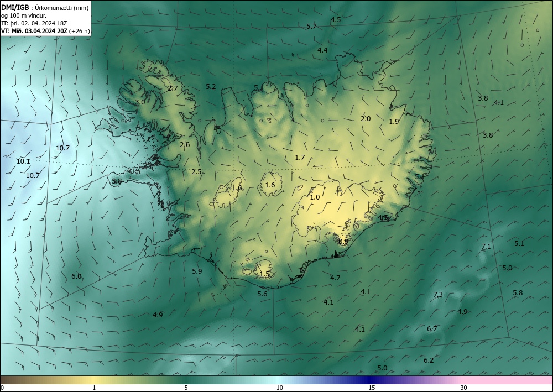Select the 1.5 value on Mýrdalsjökull
The image size is (553, 392).
(264, 274)
